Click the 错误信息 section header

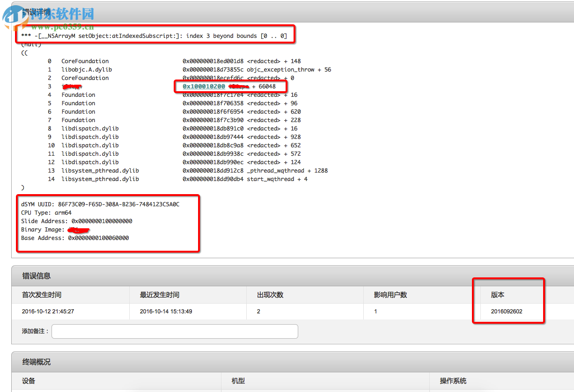point(293,276)
